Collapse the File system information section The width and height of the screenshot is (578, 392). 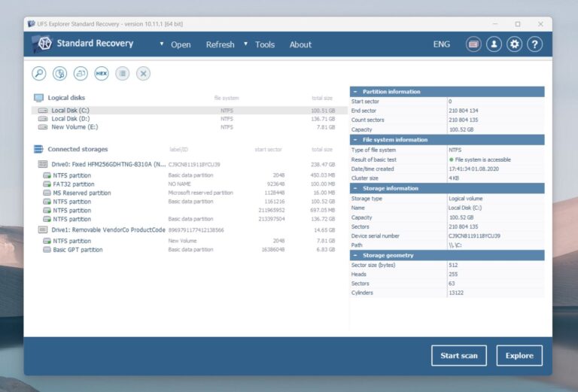click(356, 140)
